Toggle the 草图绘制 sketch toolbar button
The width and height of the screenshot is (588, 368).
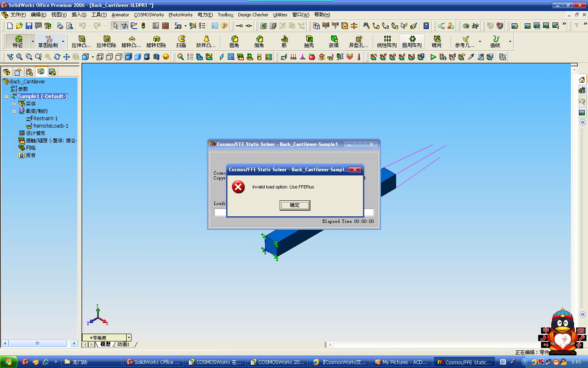point(48,41)
